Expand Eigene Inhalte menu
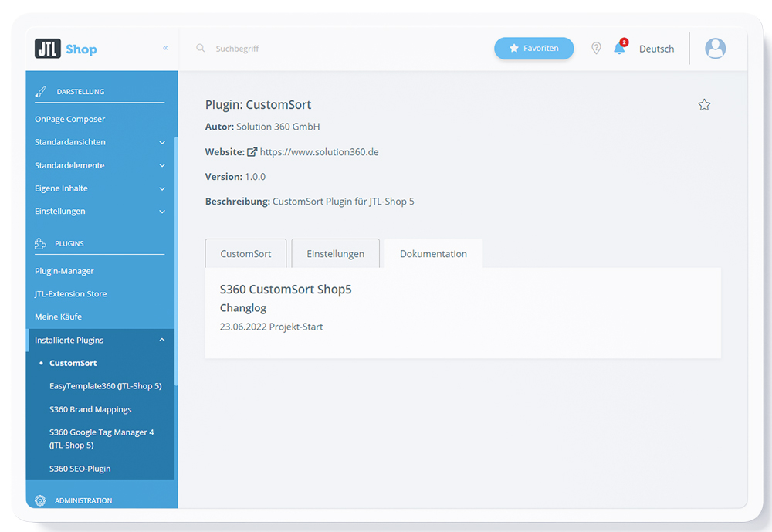Screen dimensions: 772x532 coord(100,188)
